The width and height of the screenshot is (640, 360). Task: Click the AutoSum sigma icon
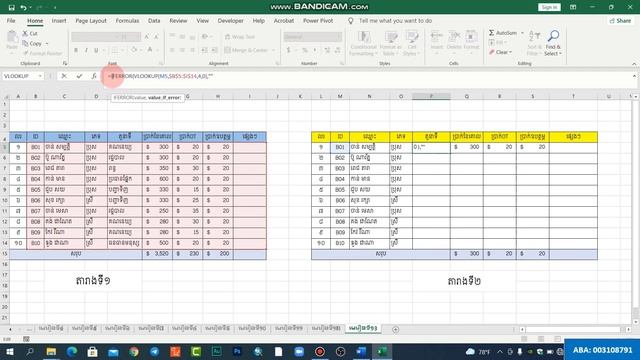click(x=491, y=33)
